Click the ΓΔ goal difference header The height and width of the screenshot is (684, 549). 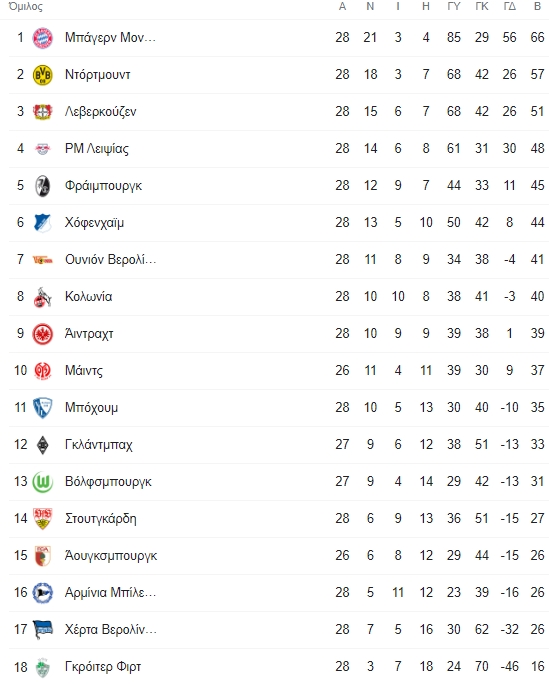pyautogui.click(x=509, y=7)
